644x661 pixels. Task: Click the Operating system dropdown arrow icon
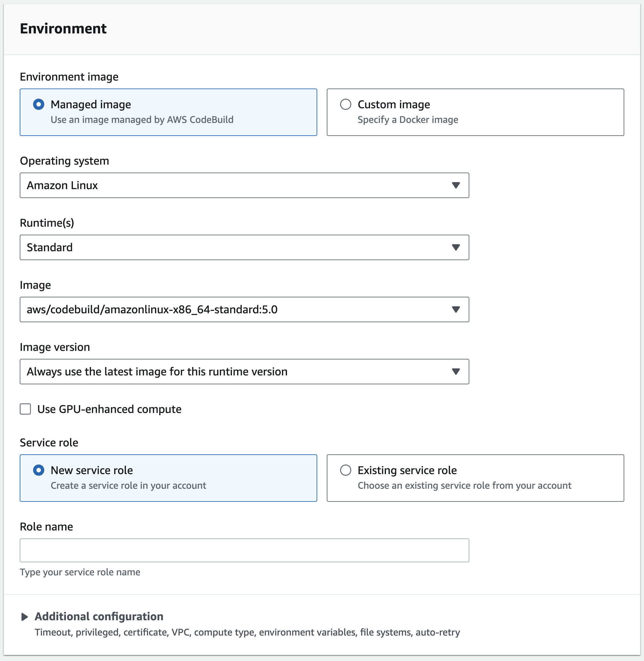coord(456,186)
